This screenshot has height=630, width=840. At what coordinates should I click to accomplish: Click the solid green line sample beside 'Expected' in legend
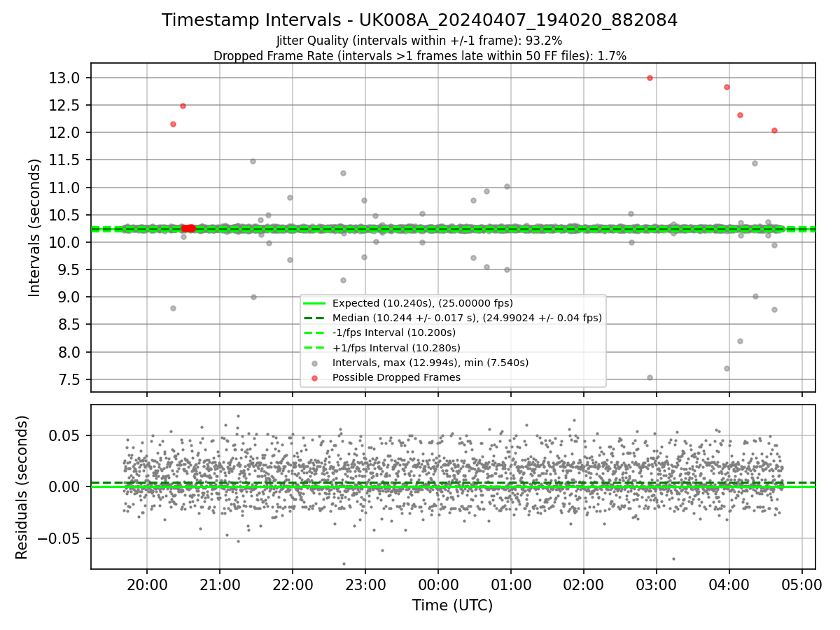[x=315, y=303]
